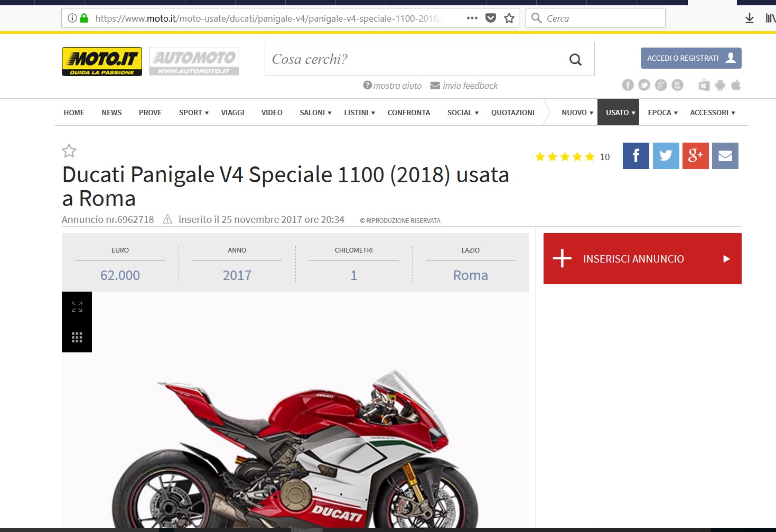Click the Moto.it logo
The height and width of the screenshot is (532, 776).
click(102, 61)
